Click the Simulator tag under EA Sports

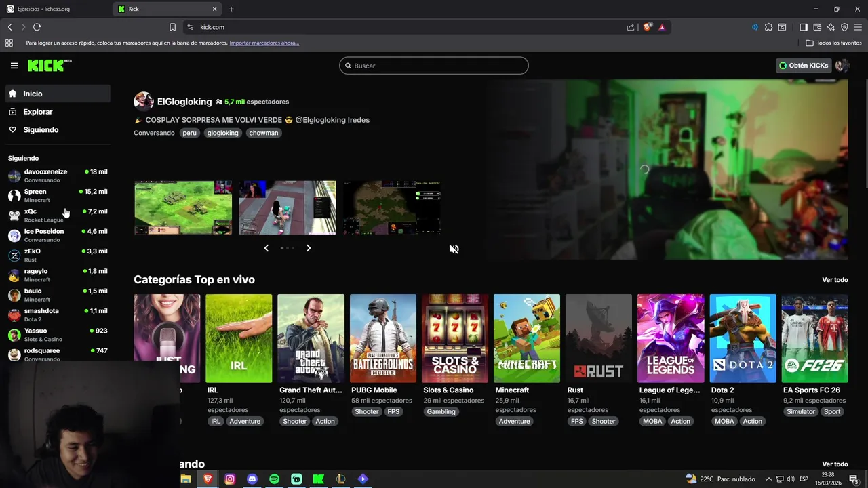(801, 411)
